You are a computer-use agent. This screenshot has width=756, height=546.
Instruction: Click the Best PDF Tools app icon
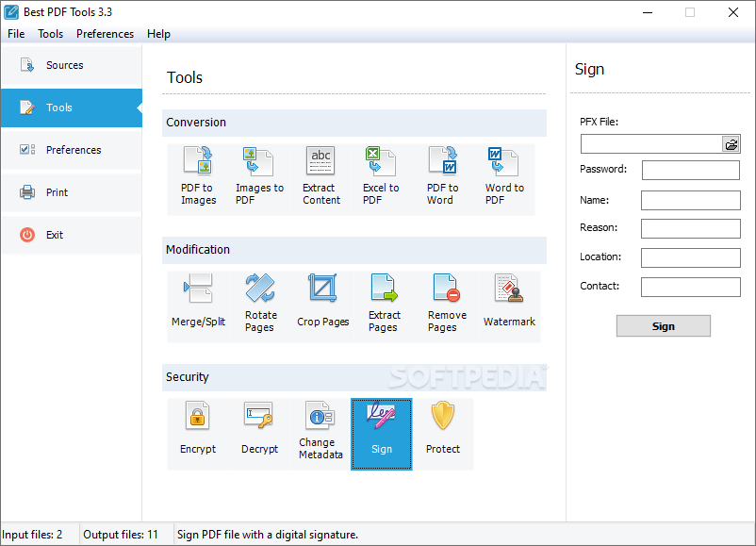(11, 12)
